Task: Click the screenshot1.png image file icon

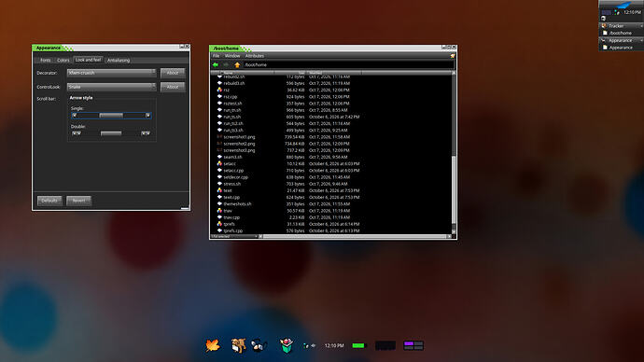Action: [x=219, y=136]
